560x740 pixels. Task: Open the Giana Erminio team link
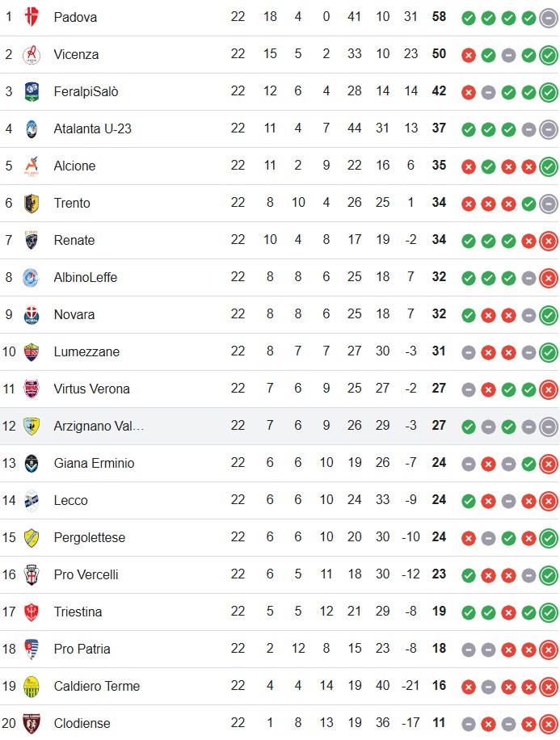94,463
